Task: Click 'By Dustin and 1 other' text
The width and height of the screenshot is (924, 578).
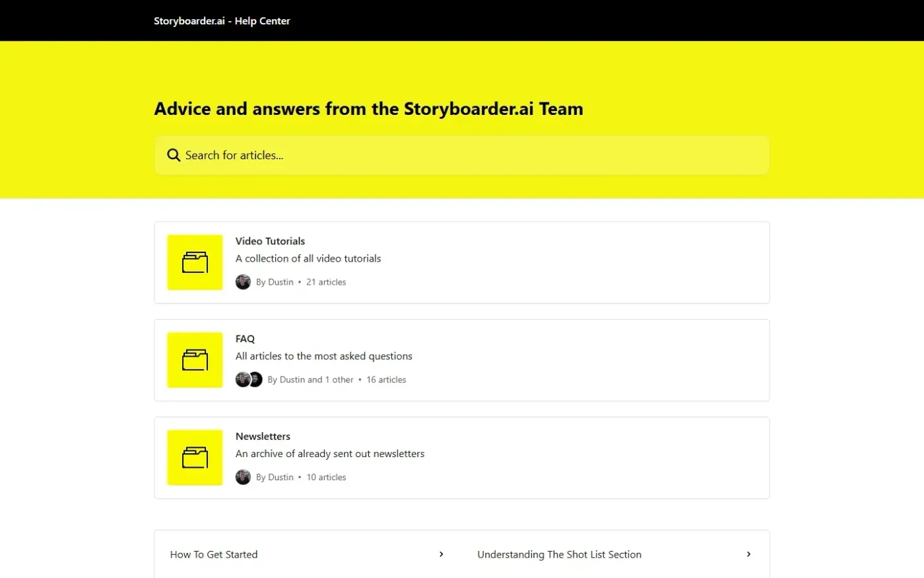Action: 310,380
